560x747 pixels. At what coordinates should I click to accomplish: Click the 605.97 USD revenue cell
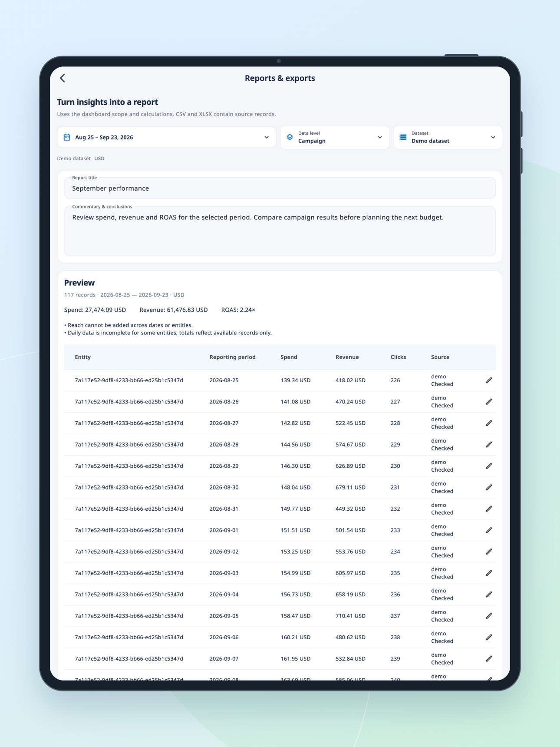point(350,573)
